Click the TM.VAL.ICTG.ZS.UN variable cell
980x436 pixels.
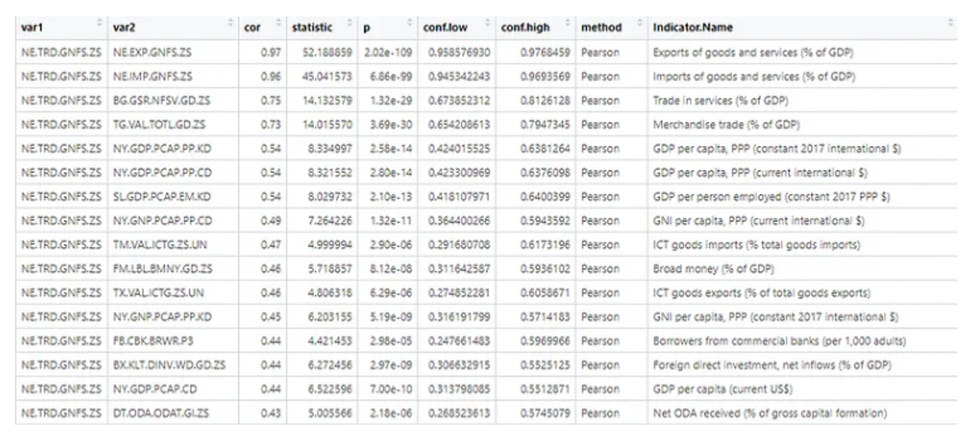click(173, 245)
